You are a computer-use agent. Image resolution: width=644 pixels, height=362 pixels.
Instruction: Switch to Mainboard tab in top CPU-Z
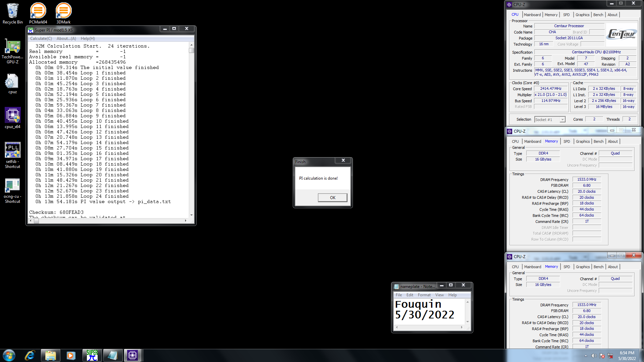(532, 15)
